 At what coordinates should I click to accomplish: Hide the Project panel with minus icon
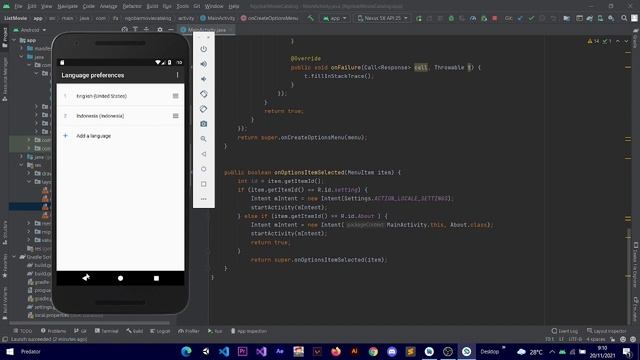[x=171, y=30]
